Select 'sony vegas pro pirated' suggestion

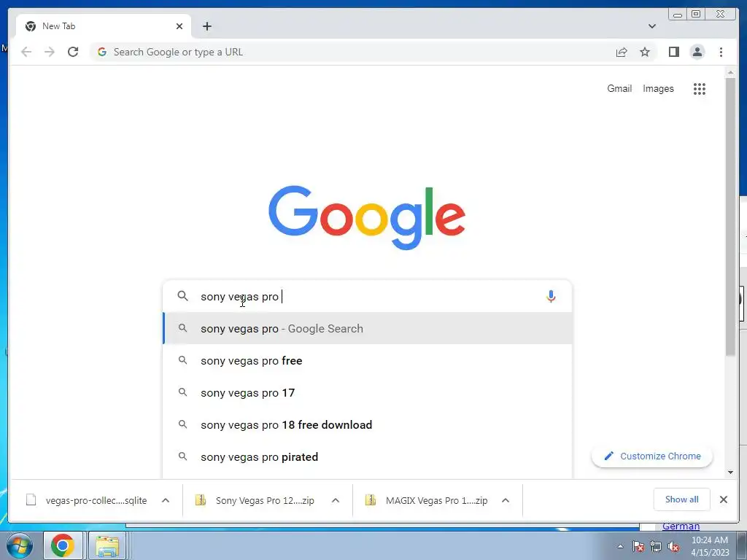[x=368, y=456]
